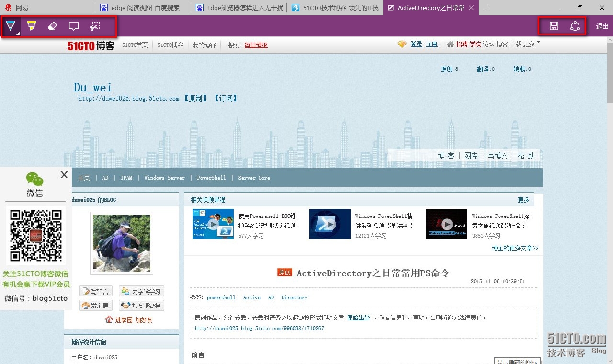Click 发消息 button
Screen dimensions: 613x364
(x=96, y=306)
